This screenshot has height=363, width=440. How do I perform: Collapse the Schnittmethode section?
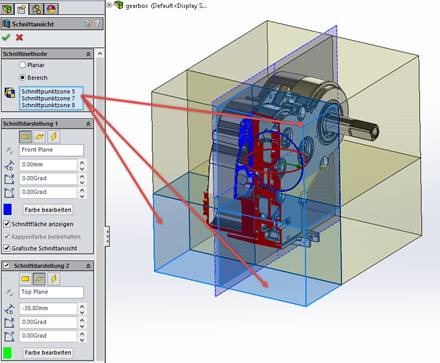click(88, 54)
